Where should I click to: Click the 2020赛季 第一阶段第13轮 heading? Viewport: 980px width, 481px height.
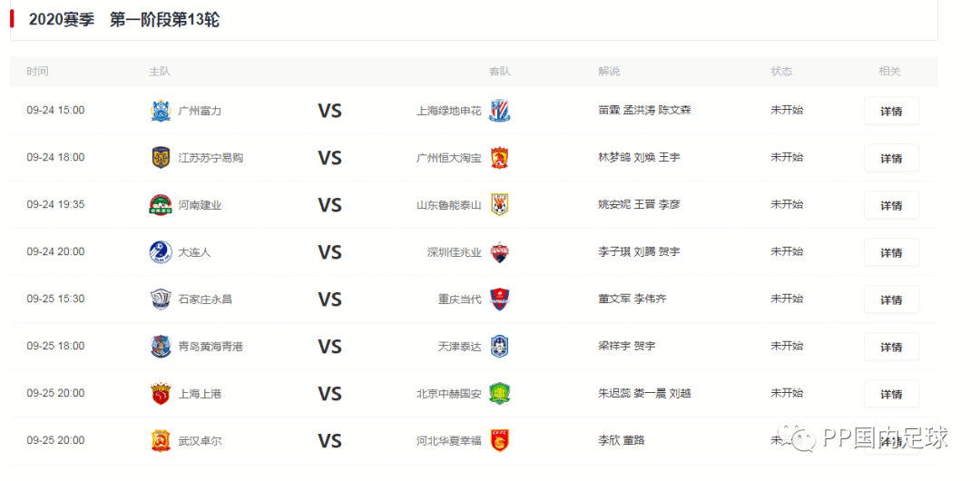tap(124, 20)
